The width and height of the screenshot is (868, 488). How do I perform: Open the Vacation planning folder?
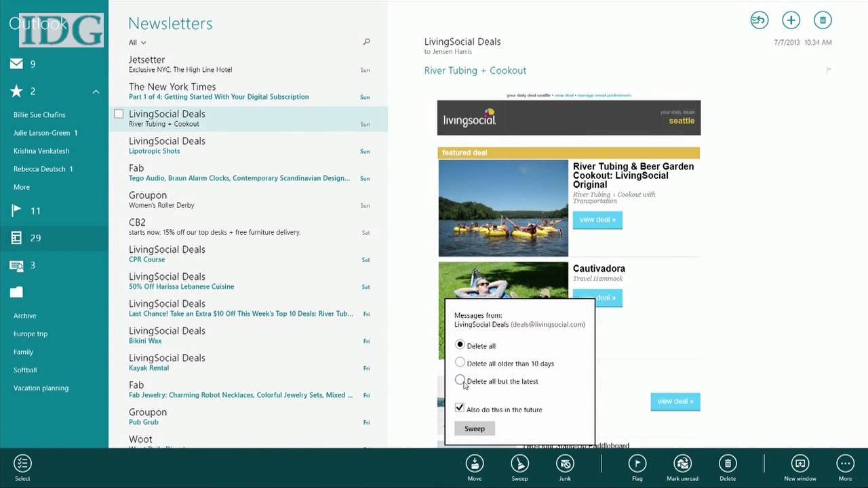click(41, 388)
